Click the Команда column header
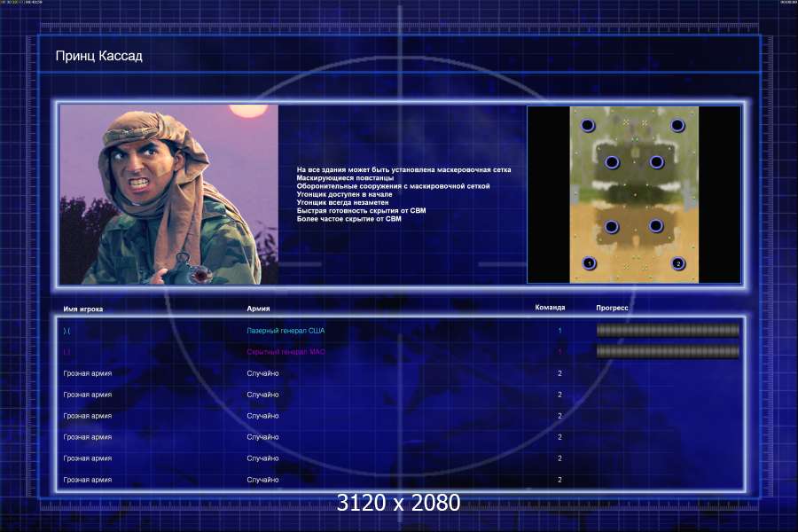798x532 pixels. tap(550, 308)
